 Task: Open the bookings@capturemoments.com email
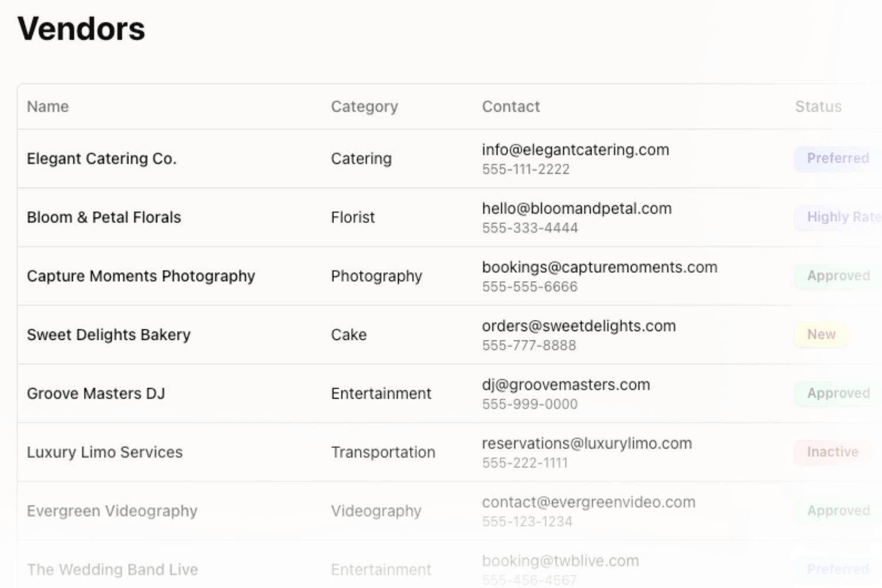click(599, 268)
